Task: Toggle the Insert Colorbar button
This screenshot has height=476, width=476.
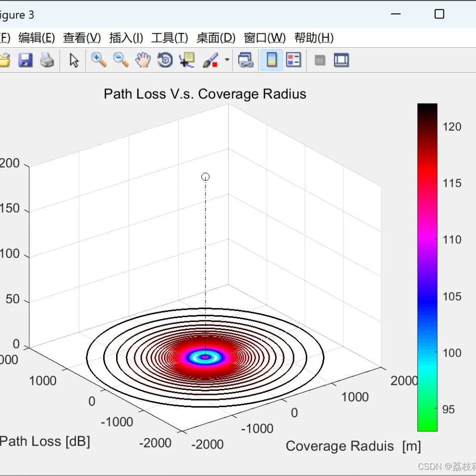Action: (x=272, y=60)
